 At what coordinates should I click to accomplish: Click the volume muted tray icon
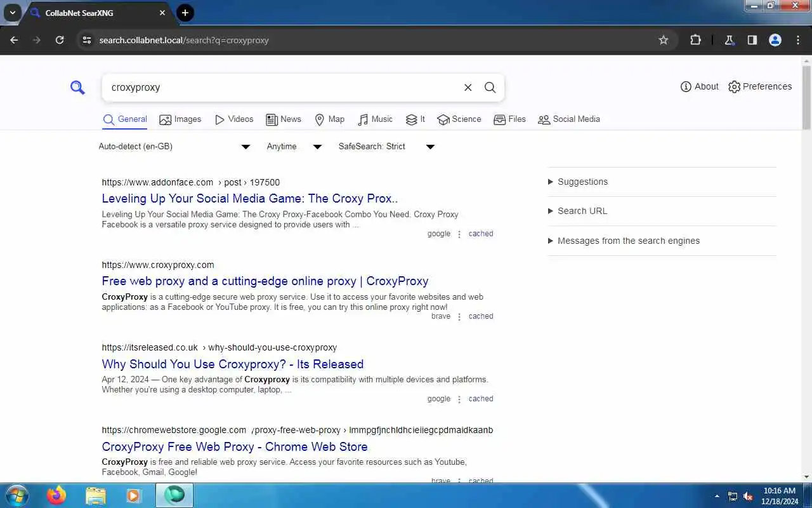point(749,496)
